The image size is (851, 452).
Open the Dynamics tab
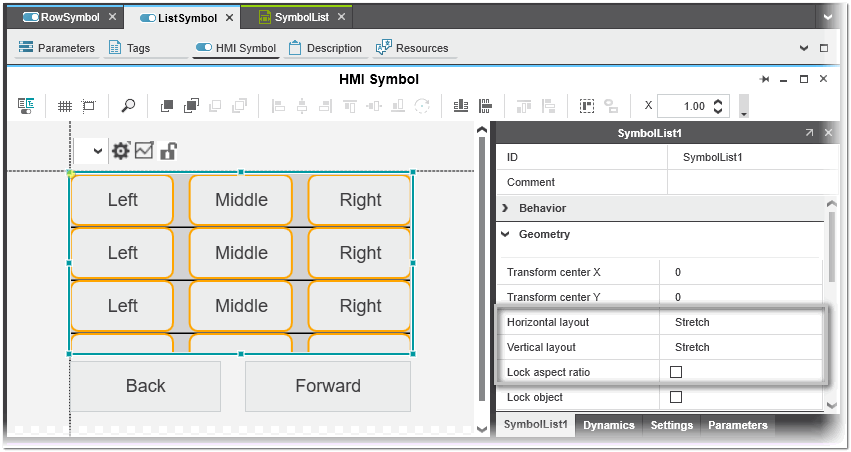pyautogui.click(x=608, y=425)
